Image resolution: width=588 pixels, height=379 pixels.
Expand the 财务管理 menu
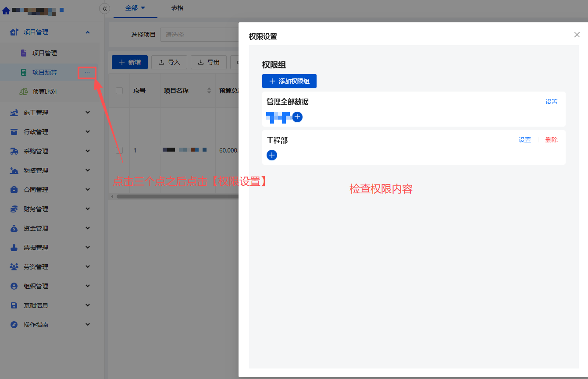click(50, 209)
